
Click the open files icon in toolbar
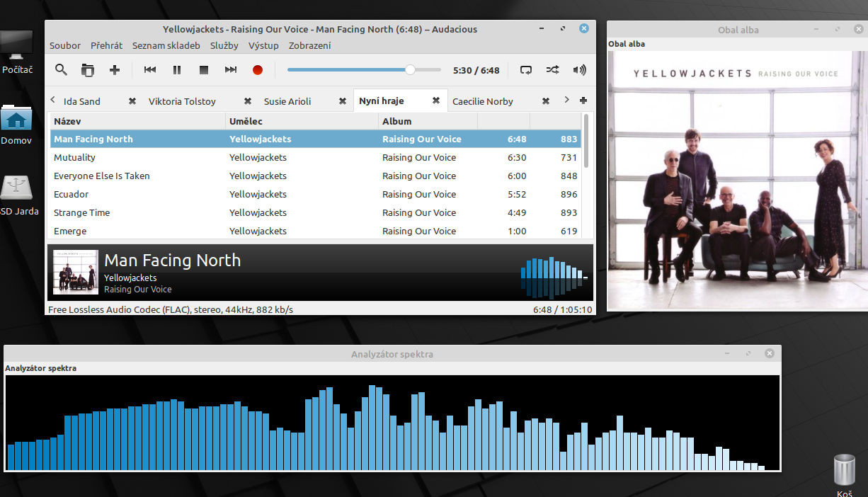[88, 70]
